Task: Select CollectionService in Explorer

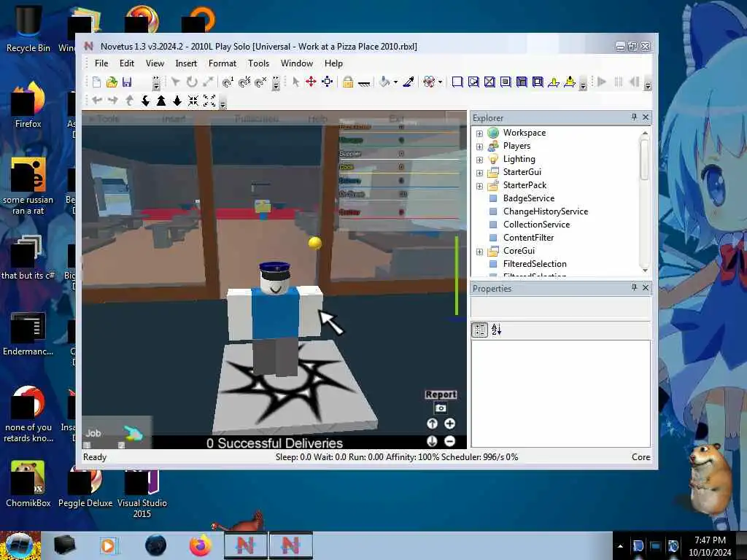Action: click(536, 225)
